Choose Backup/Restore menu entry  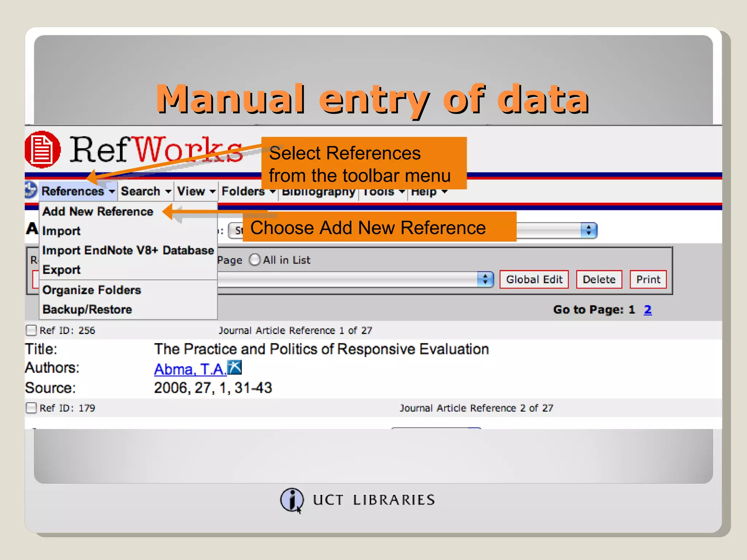pos(87,310)
